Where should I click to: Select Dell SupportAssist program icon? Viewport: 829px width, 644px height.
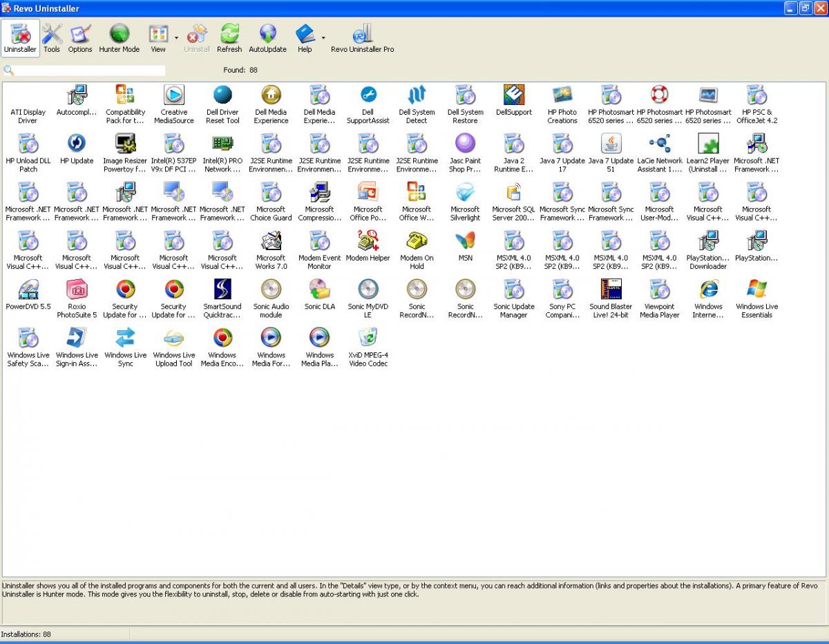368,95
